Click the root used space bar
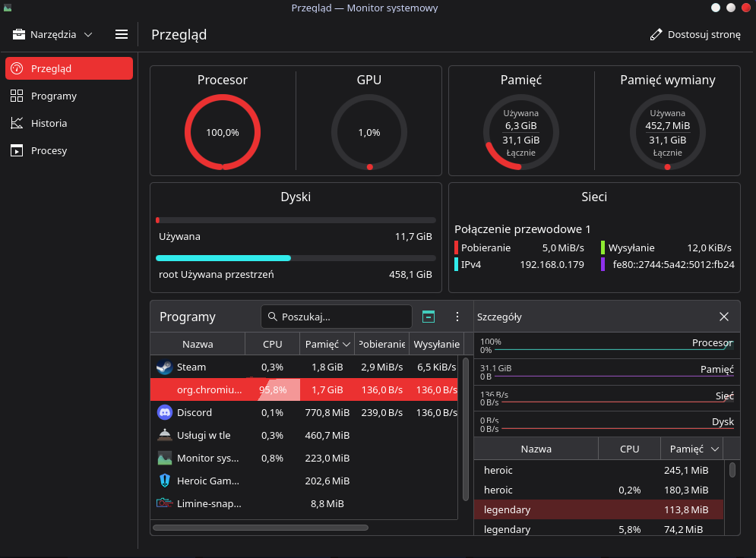Screen dimensions: 756x558 coord(296,258)
